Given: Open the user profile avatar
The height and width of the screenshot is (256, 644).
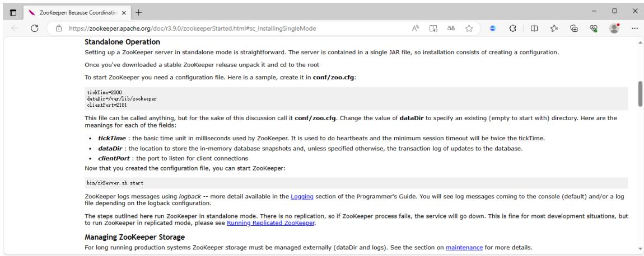Looking at the screenshot, I should tap(614, 29).
